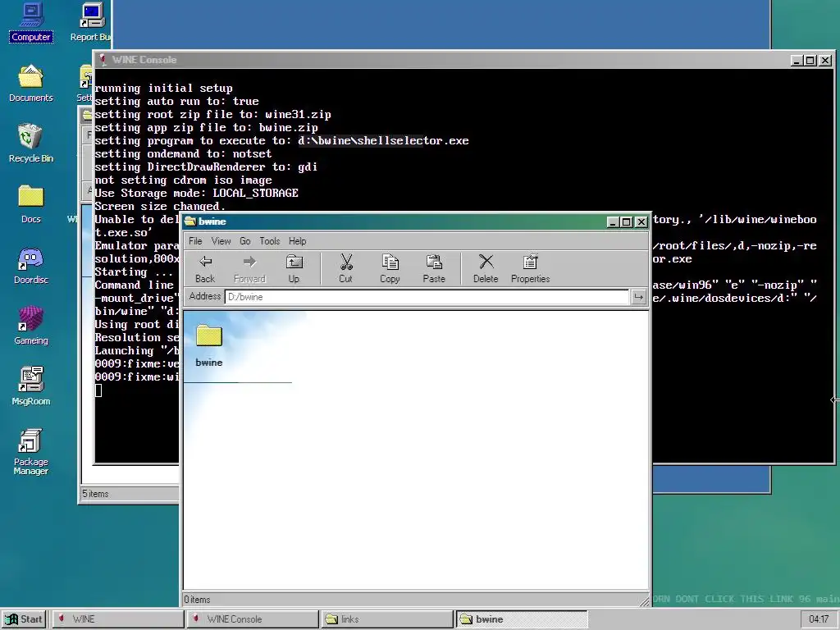This screenshot has height=630, width=840.
Task: Go Up one folder level
Action: 294,268
